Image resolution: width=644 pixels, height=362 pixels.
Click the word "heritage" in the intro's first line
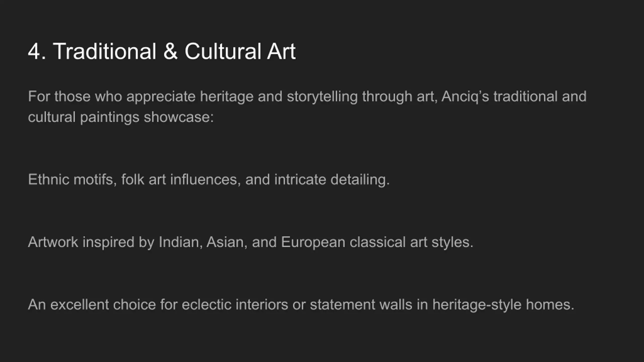(226, 97)
